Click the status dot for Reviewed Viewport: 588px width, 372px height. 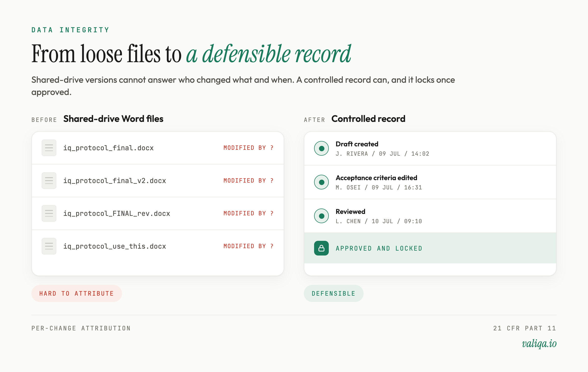[321, 216]
